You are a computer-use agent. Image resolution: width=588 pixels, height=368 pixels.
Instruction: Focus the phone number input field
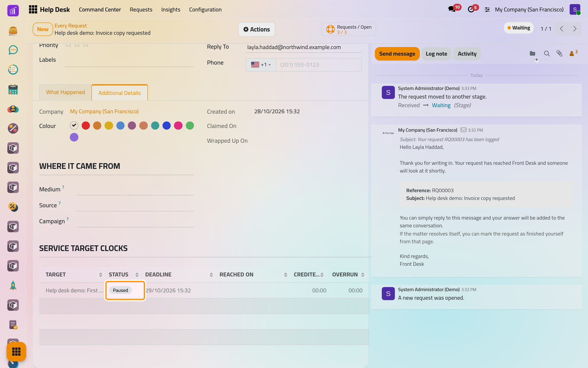(319, 65)
